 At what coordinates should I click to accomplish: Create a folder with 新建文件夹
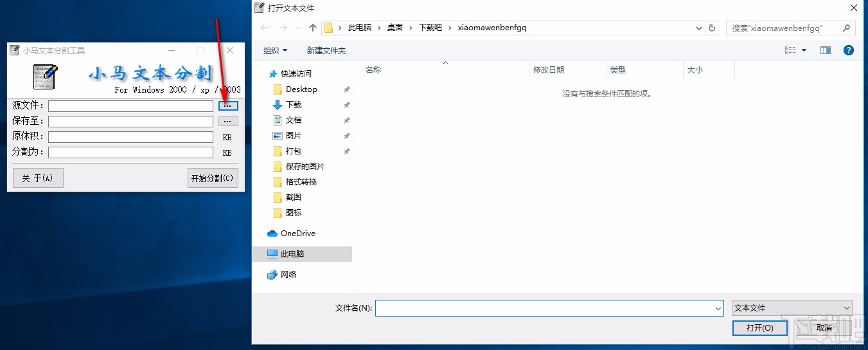coord(326,50)
